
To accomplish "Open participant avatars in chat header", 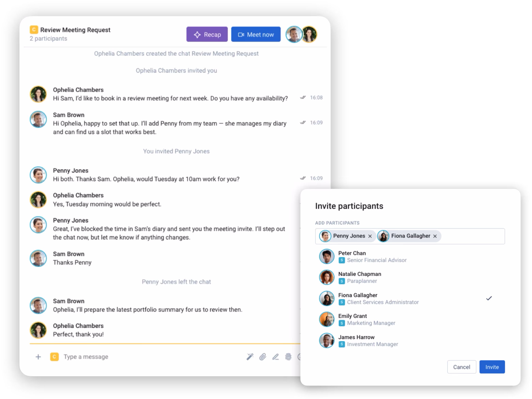I will coord(301,34).
